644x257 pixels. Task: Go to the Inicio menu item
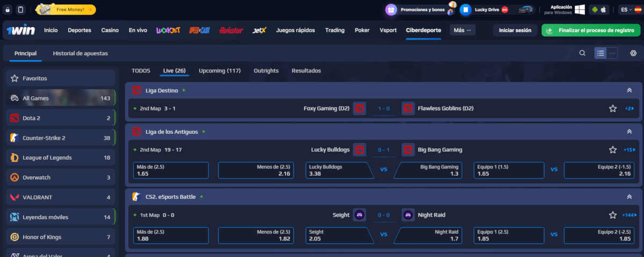coord(51,30)
